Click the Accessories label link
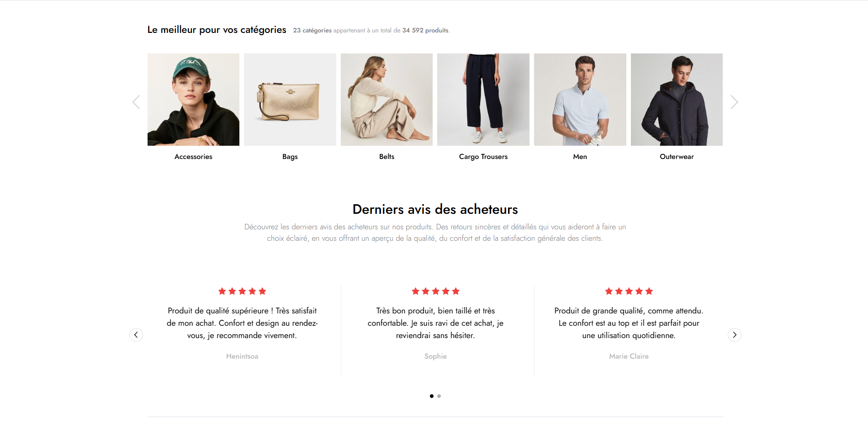The height and width of the screenshot is (429, 868). pyautogui.click(x=193, y=157)
